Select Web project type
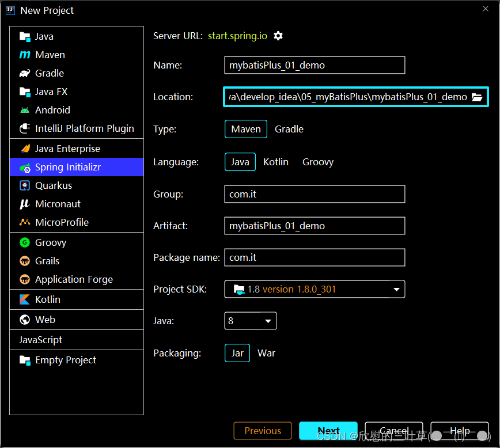The width and height of the screenshot is (500, 448). [46, 320]
